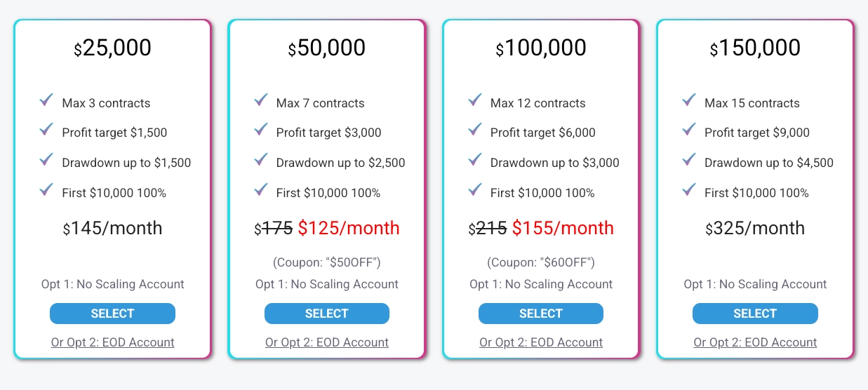This screenshot has height=390, width=868.
Task: Click checkmark beside Max 7 contracts
Action: [x=261, y=100]
